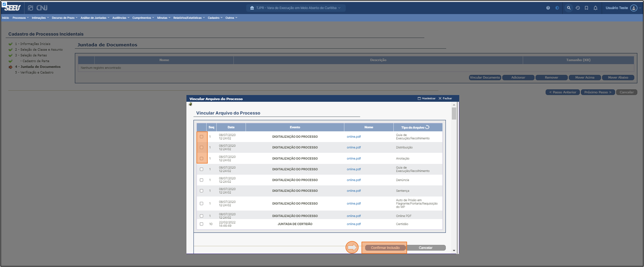
Task: Click the dialog's vertical scrollbar thumb
Action: pos(454,114)
